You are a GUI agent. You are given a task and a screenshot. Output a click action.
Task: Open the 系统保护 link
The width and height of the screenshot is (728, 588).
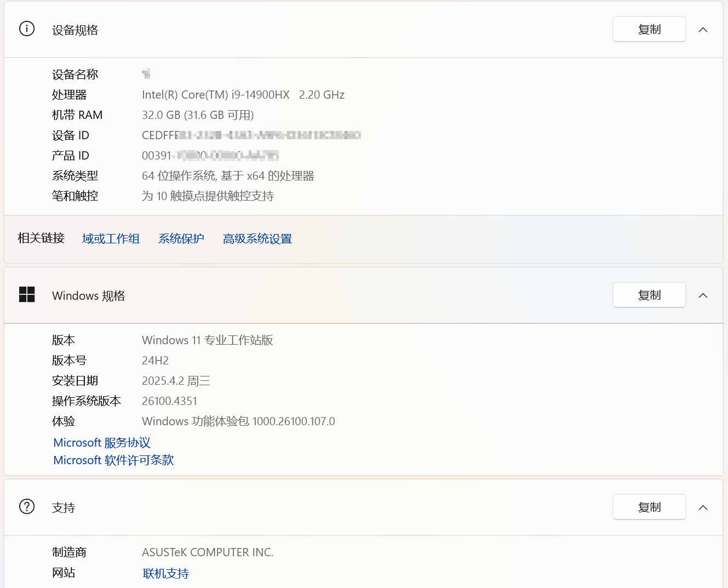pos(181,238)
